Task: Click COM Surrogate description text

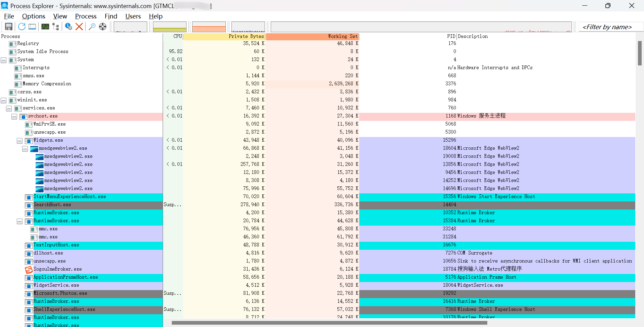Action: tap(475, 253)
